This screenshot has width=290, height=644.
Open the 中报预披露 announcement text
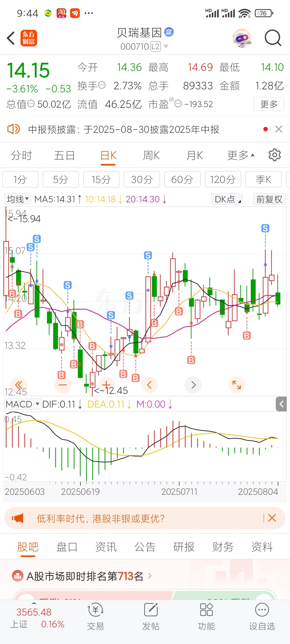pos(124,130)
